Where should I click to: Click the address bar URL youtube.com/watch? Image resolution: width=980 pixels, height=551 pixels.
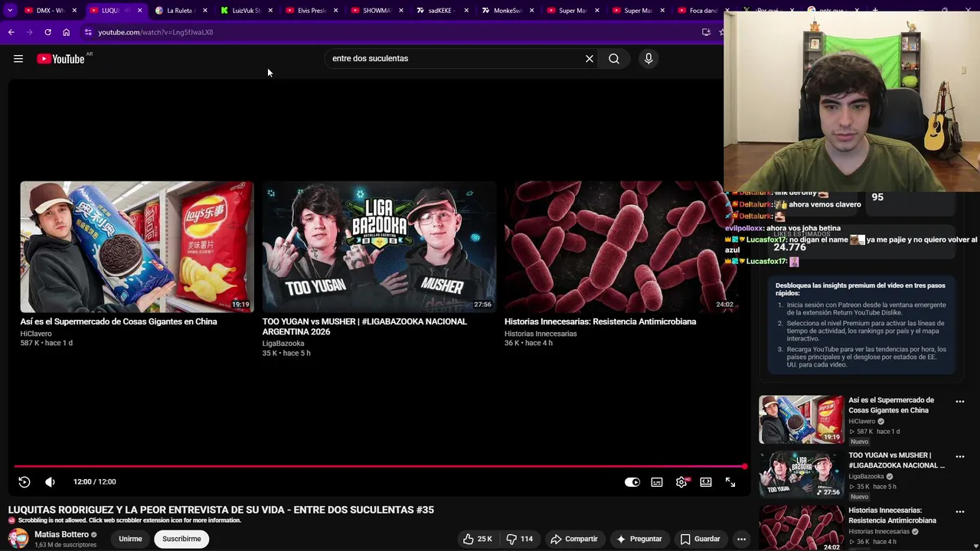(x=155, y=32)
